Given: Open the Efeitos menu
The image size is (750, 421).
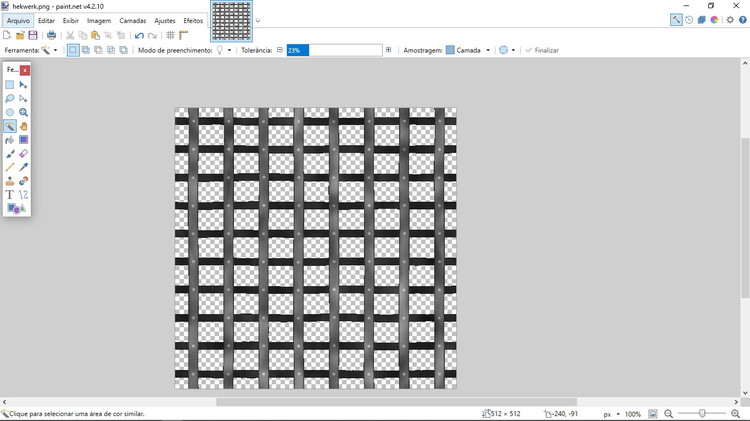Looking at the screenshot, I should click(193, 21).
